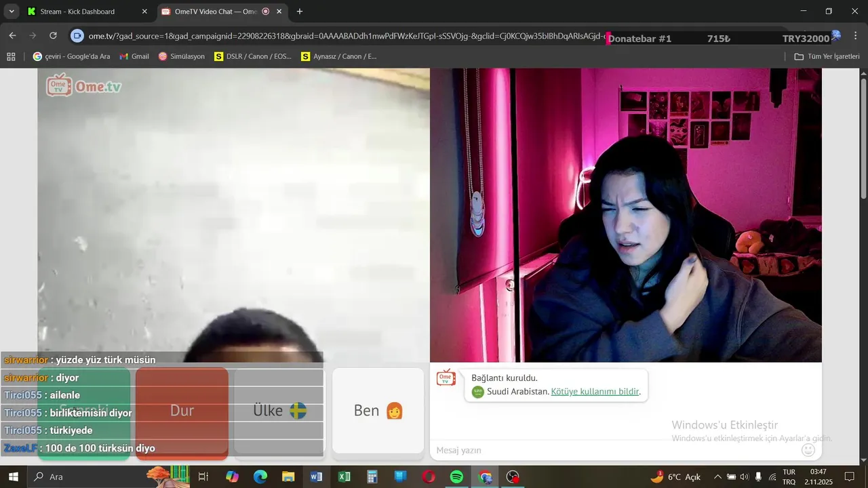This screenshot has height=488, width=868.
Task: Open Microsoft Excel from the taskbar
Action: (344, 476)
